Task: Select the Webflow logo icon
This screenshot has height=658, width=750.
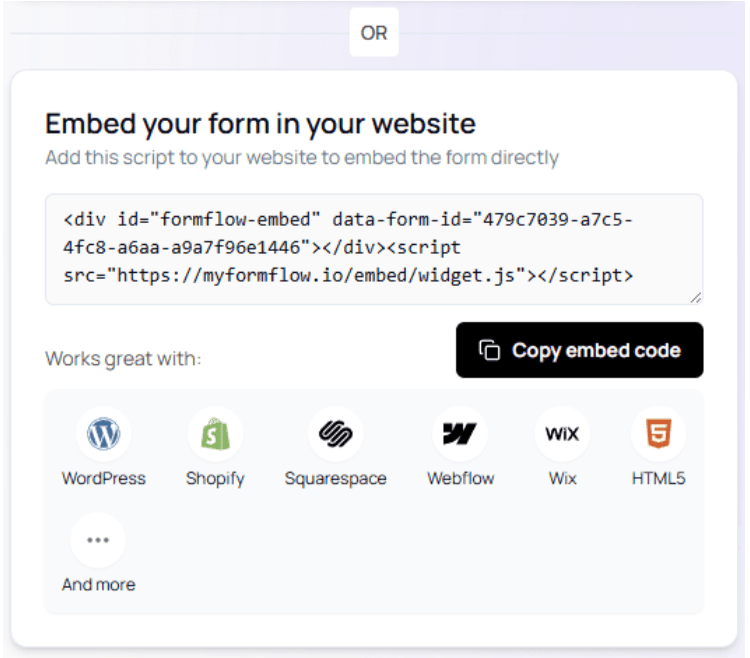Action: coord(460,434)
